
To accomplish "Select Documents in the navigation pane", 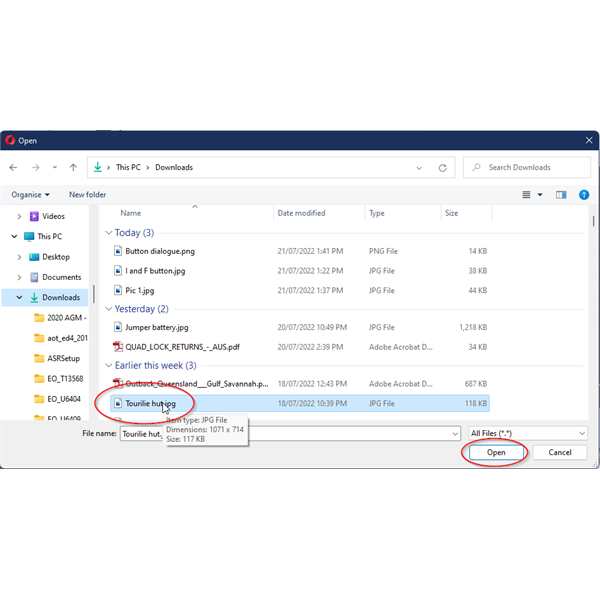I will pos(62,277).
